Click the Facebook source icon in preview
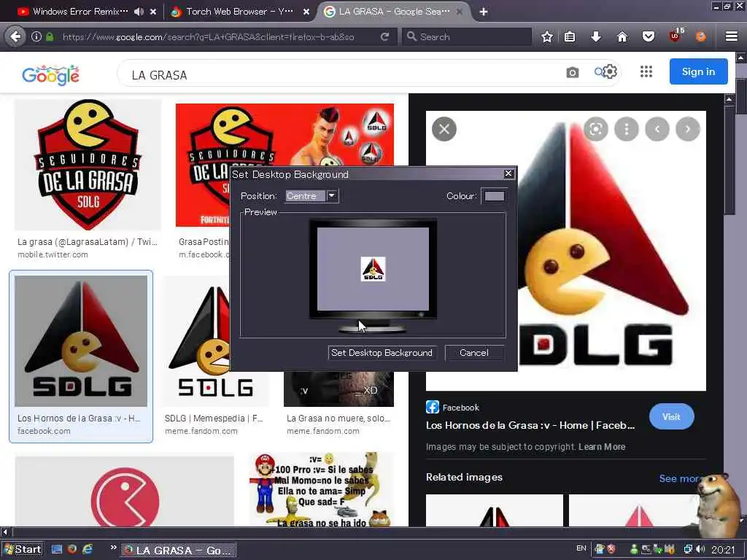The height and width of the screenshot is (560, 747). point(432,407)
